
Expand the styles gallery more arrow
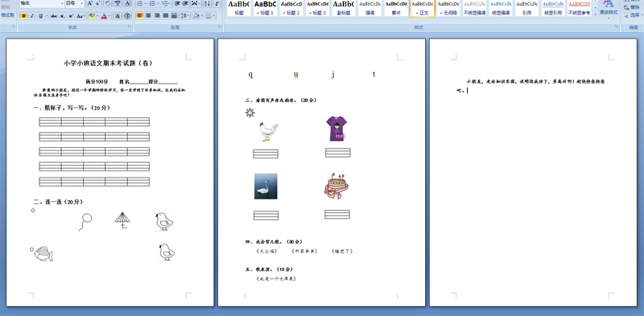pyautogui.click(x=596, y=14)
